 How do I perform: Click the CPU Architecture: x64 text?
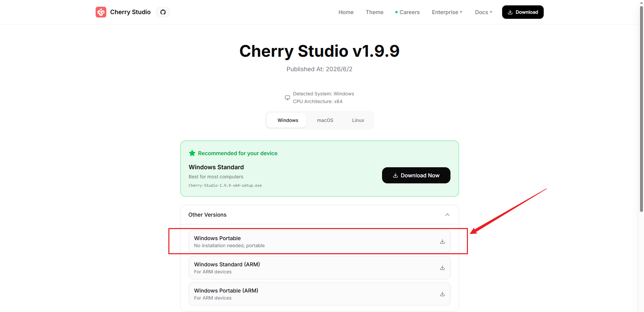pyautogui.click(x=318, y=101)
